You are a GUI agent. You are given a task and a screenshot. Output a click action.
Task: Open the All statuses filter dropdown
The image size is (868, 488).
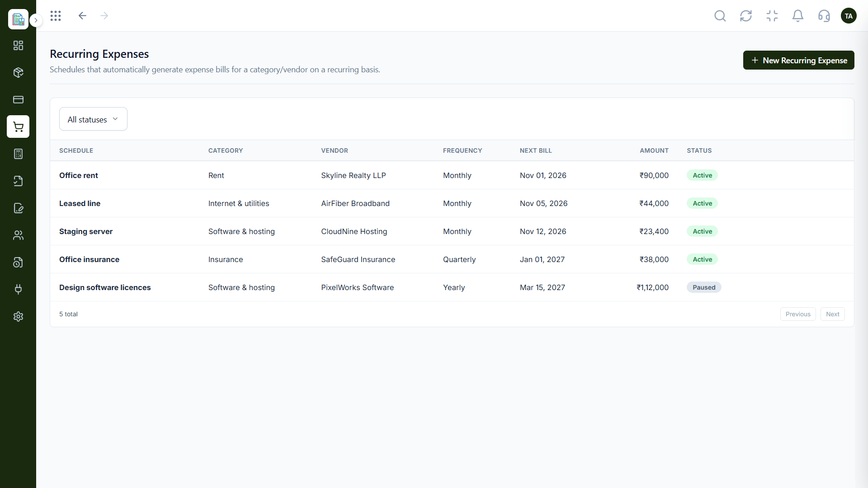point(93,119)
